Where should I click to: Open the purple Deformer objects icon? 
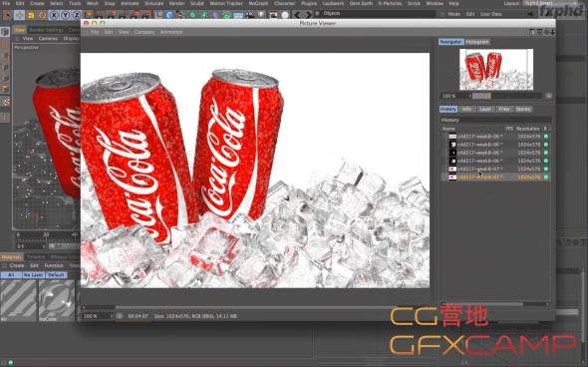pyautogui.click(x=216, y=15)
